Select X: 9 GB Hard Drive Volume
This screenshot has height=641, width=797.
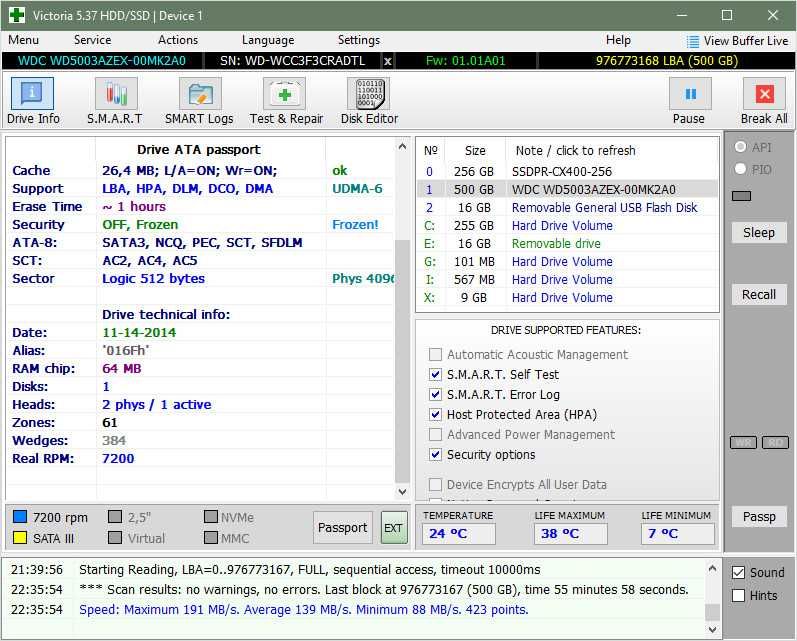point(568,298)
